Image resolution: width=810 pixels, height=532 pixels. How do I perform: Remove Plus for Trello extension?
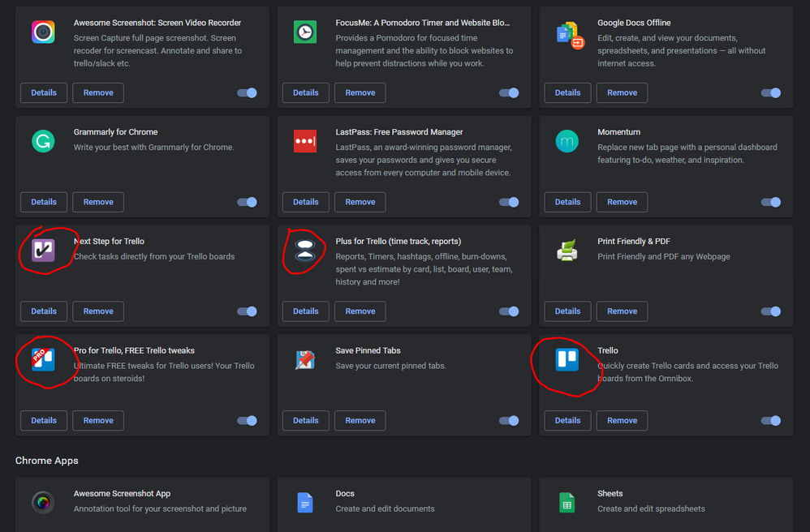(360, 311)
